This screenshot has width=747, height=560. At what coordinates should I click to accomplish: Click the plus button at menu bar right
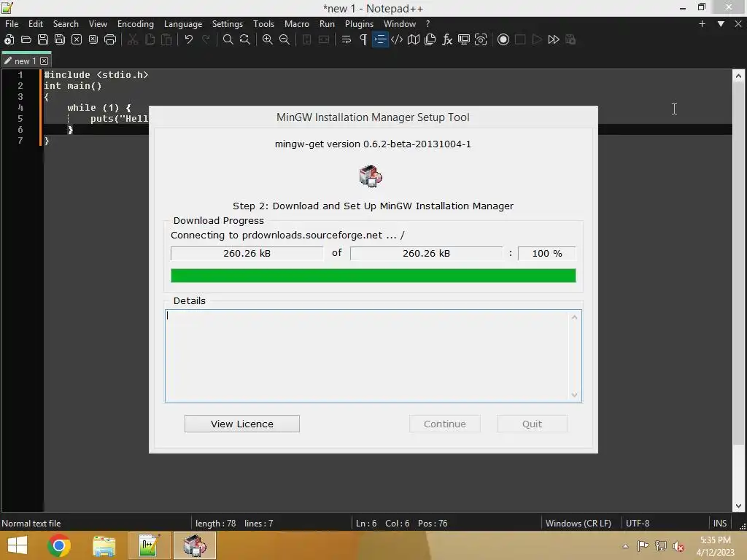[x=702, y=24]
